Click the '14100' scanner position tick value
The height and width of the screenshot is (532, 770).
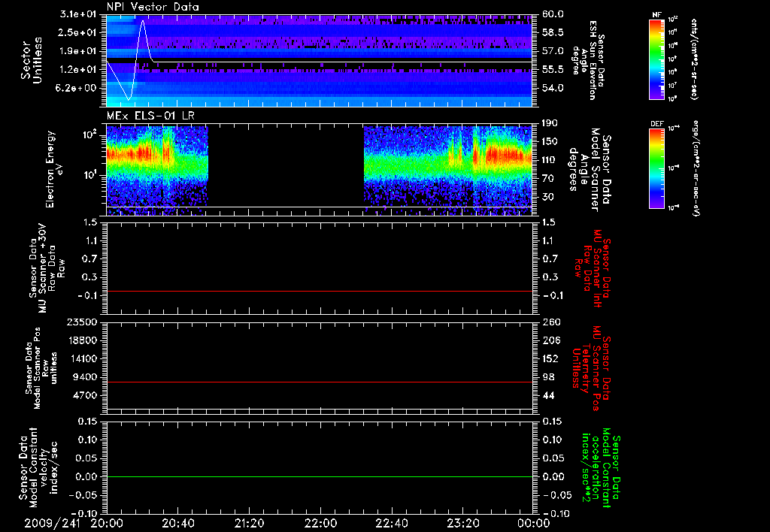(x=82, y=358)
